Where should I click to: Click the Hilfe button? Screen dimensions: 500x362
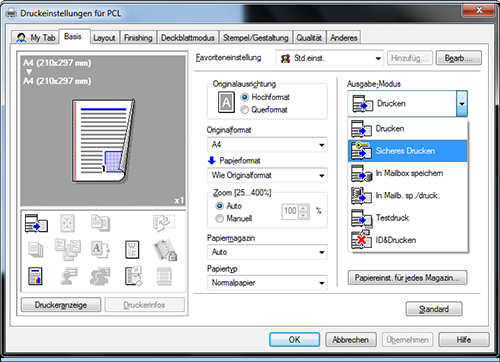click(464, 340)
